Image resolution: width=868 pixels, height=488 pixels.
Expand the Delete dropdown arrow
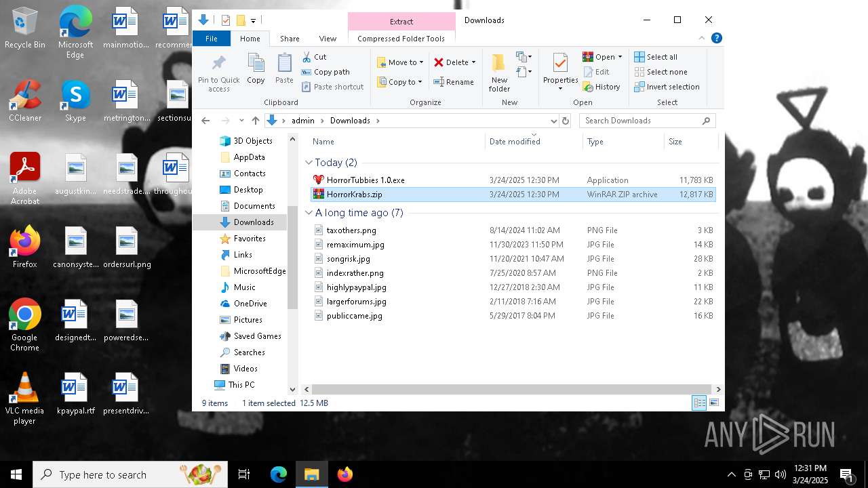[x=473, y=62]
